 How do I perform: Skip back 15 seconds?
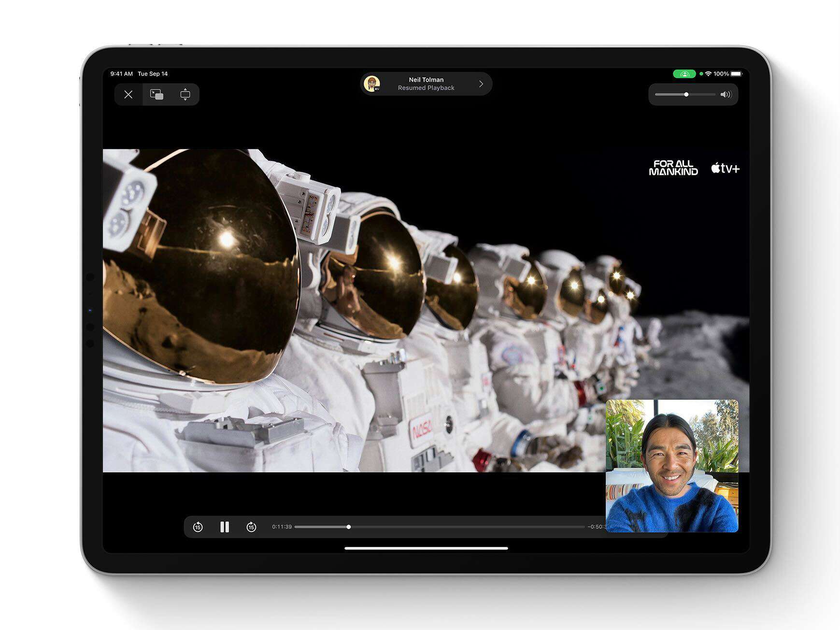[198, 527]
